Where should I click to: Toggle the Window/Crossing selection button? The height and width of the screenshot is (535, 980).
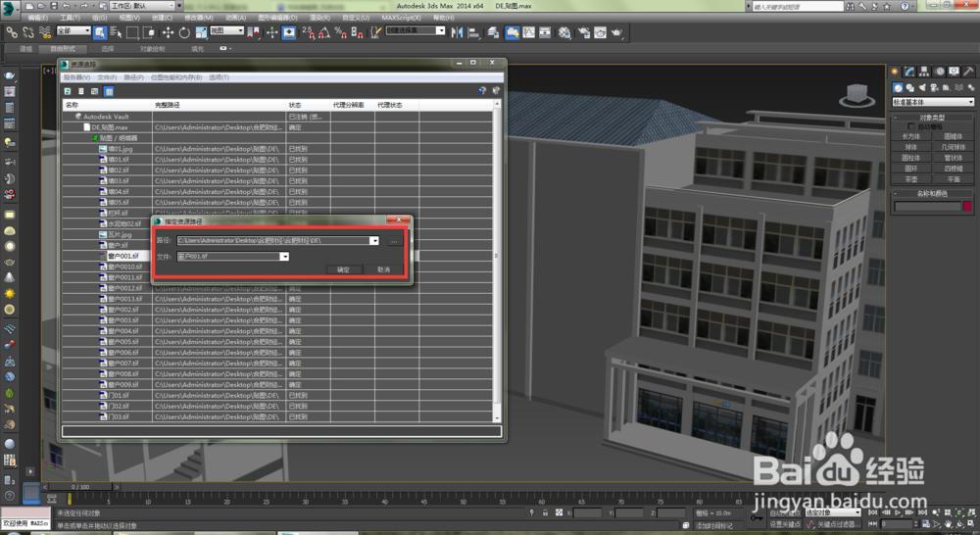(149, 32)
